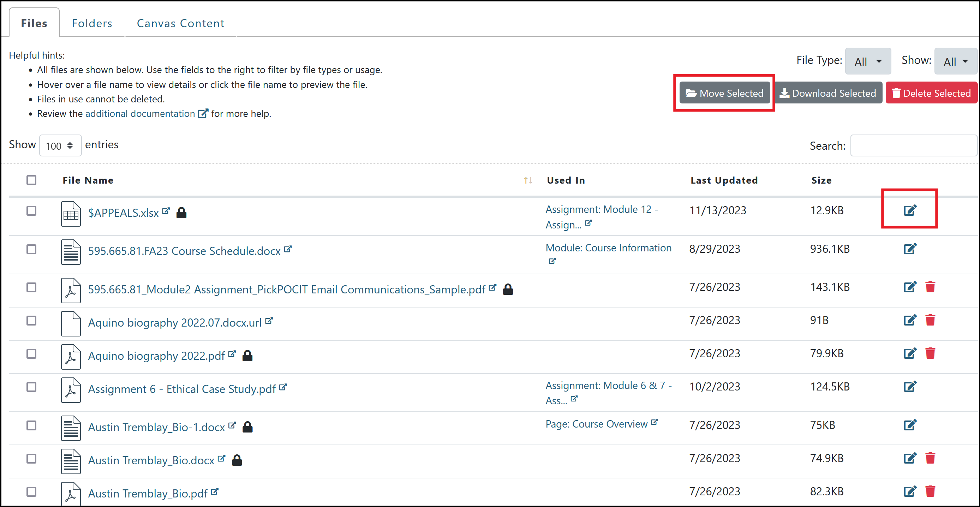The height and width of the screenshot is (507, 980).
Task: Edit Aquino biography 2022.07.docx.url
Action: [x=910, y=320]
